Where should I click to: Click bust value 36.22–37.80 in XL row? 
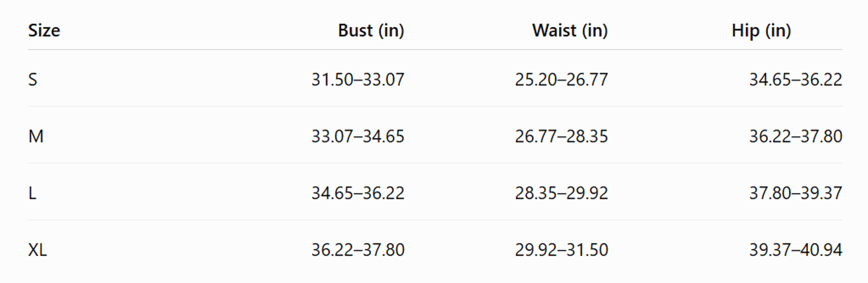click(358, 250)
